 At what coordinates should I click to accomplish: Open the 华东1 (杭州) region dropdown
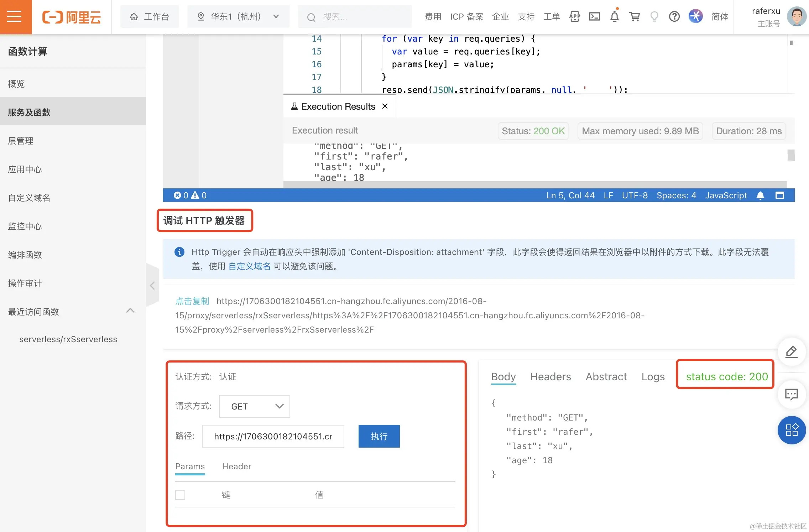coord(238,16)
